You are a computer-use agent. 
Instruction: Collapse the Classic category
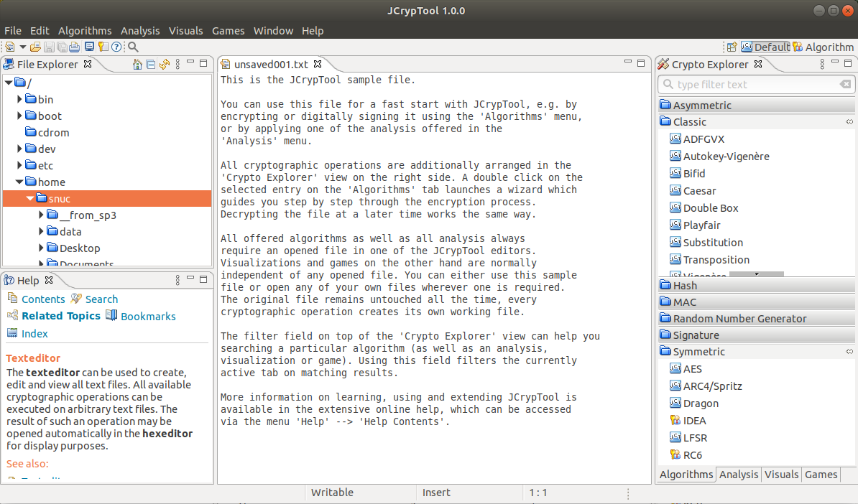point(756,121)
